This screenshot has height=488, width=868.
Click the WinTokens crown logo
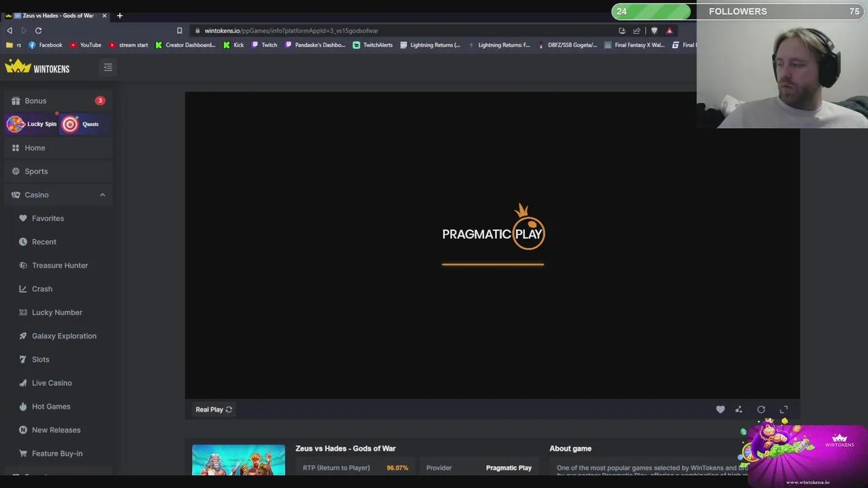(x=37, y=67)
